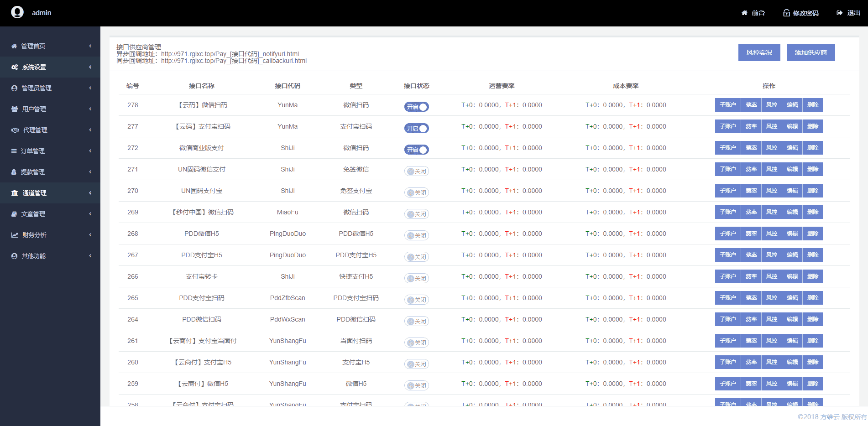Expand the 提款管理 chevron arrow
The width and height of the screenshot is (868, 426).
pyautogui.click(x=90, y=172)
